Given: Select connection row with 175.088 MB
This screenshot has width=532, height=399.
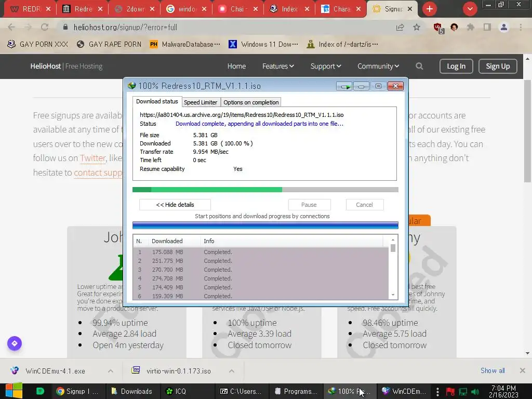Looking at the screenshot, I should click(x=261, y=252).
